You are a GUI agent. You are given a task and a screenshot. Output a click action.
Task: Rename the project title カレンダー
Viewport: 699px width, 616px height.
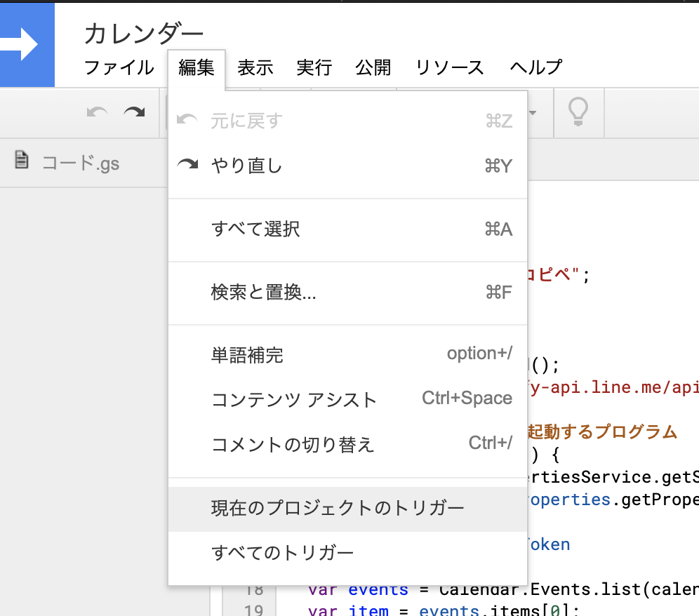145,32
